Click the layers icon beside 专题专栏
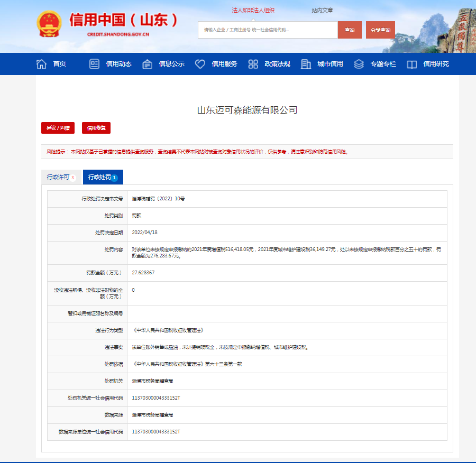This screenshot has height=463, width=476. tap(359, 64)
